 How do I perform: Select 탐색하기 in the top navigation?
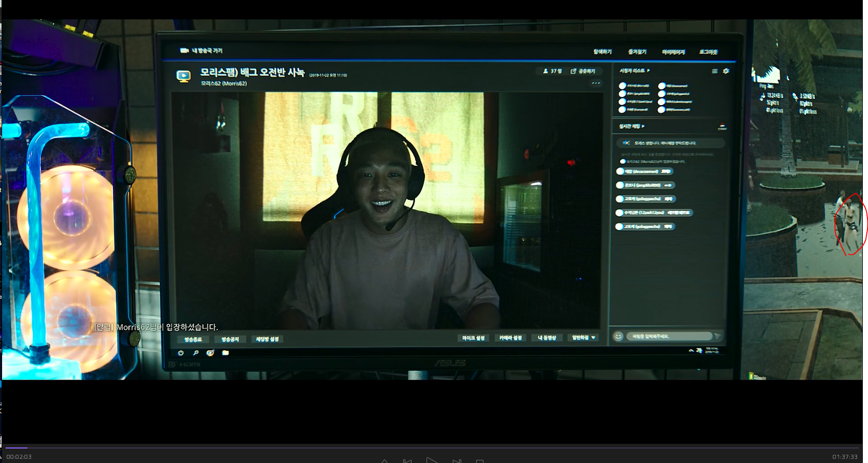(602, 52)
